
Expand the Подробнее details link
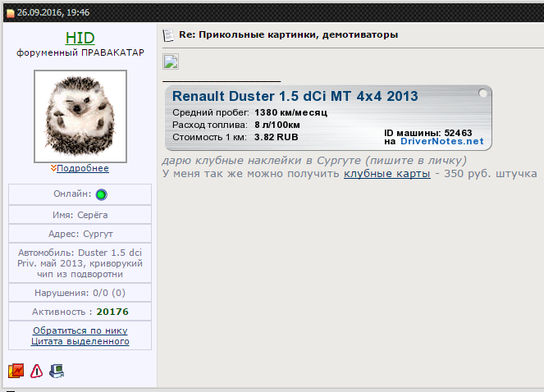(x=83, y=168)
